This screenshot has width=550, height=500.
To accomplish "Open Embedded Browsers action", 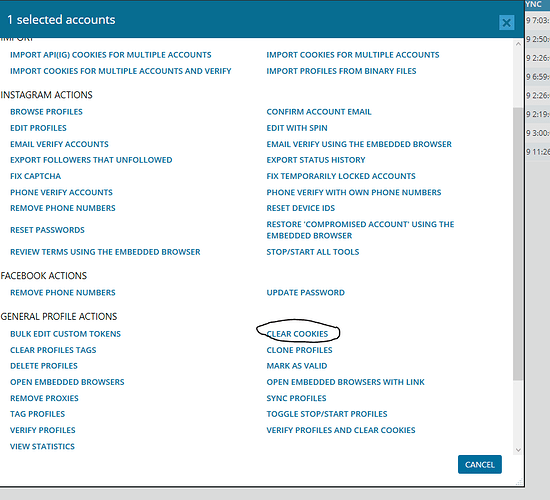I will 67,382.
